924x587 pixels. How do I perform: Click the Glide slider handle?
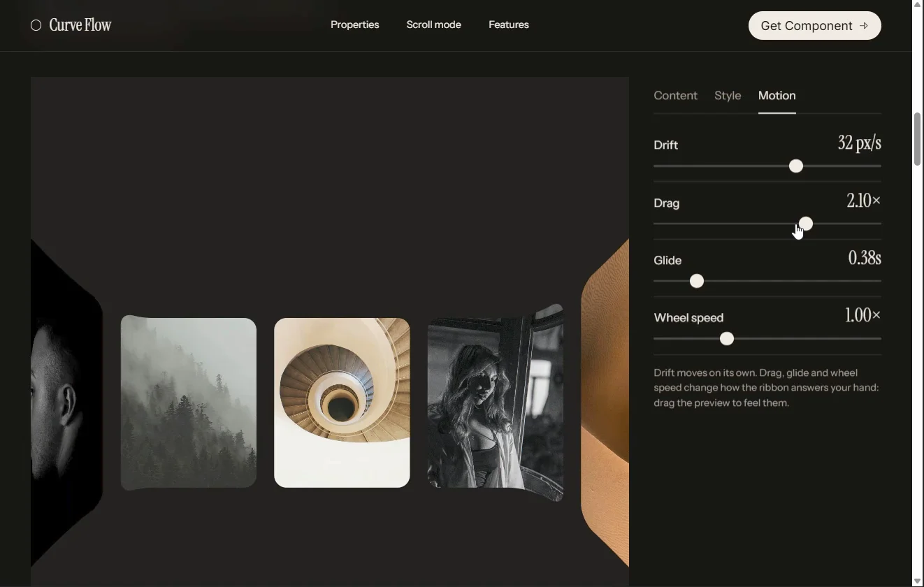tap(697, 281)
